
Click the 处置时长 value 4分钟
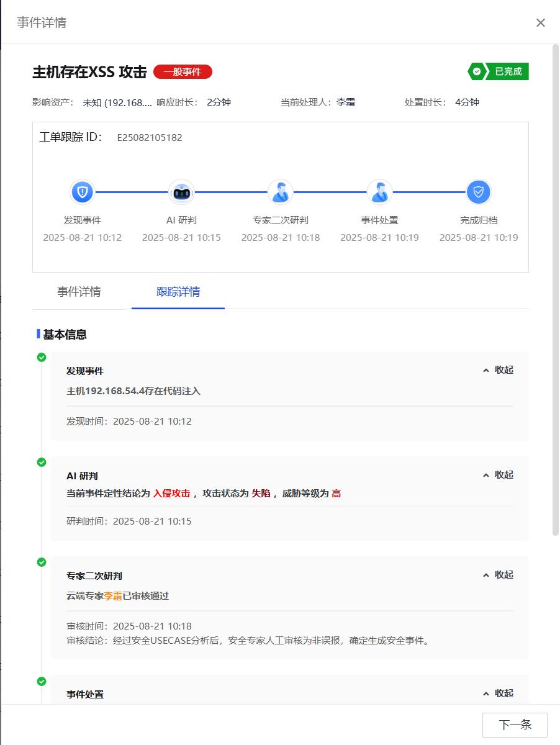pos(467,102)
